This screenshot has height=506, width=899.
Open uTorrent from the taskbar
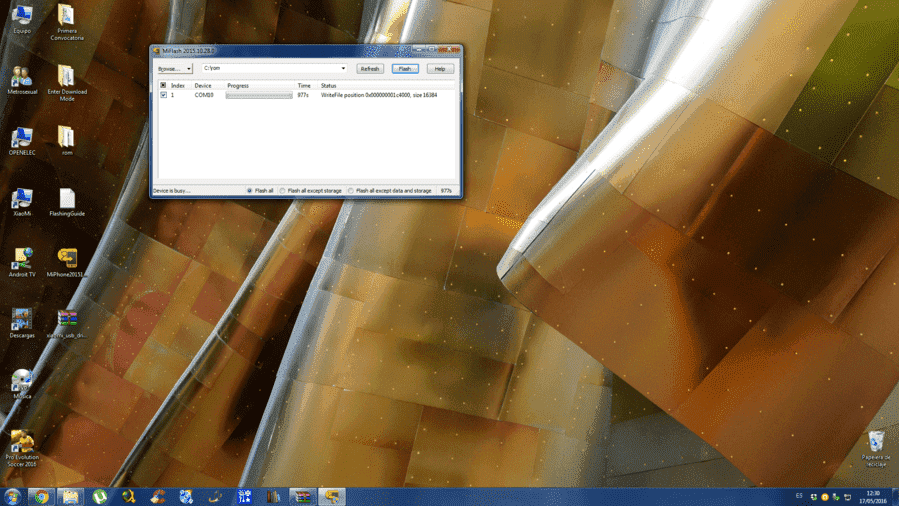[x=100, y=496]
